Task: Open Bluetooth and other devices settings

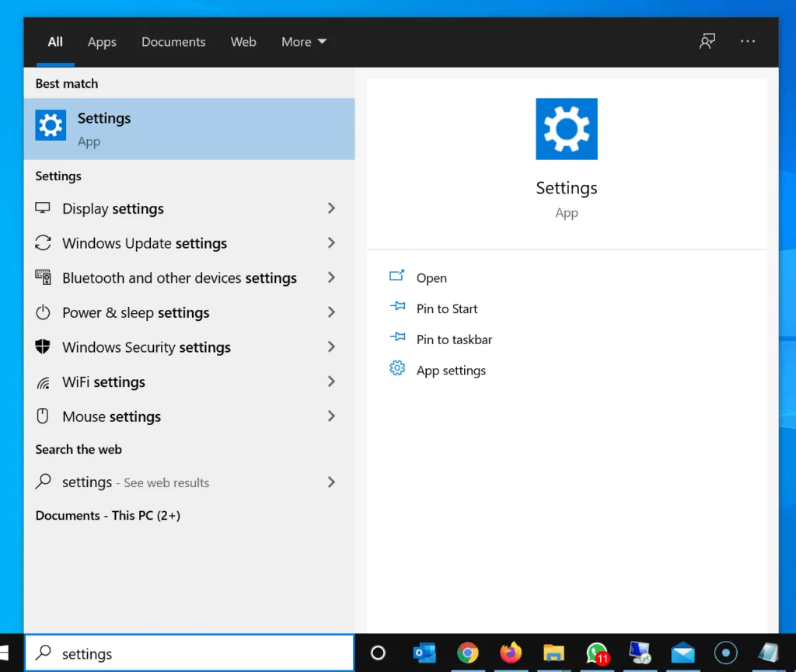Action: coord(180,278)
